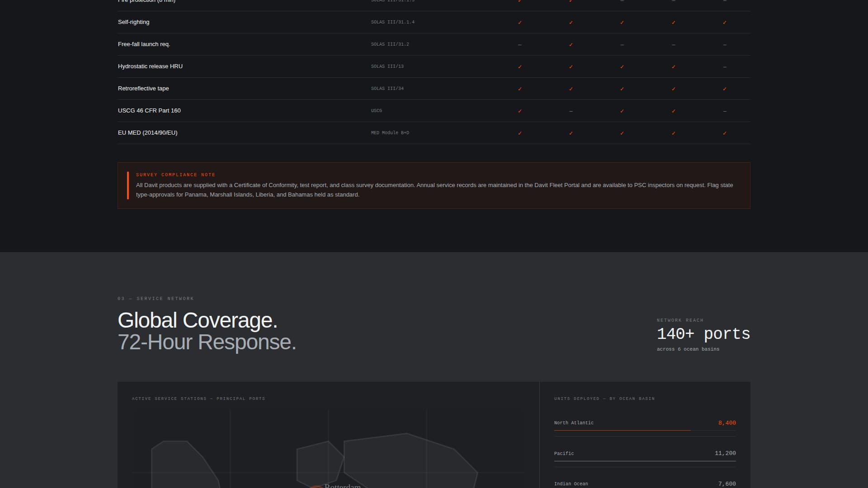This screenshot has height=488, width=868.
Task: Click first checkmark in the Self-righting row
Action: click(519, 23)
